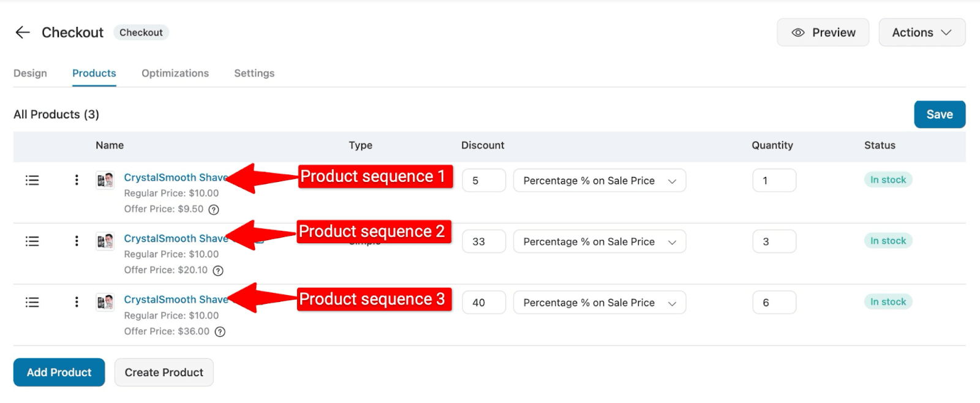Click the back arrow beside Checkout title
This screenshot has width=980, height=403.
coord(23,32)
